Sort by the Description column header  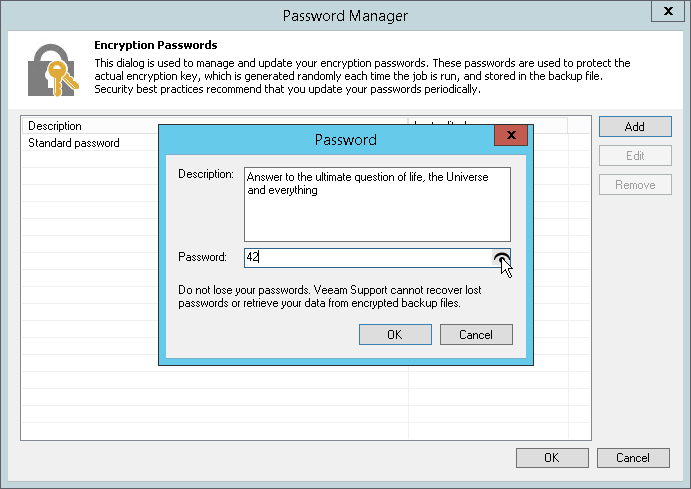(90, 126)
